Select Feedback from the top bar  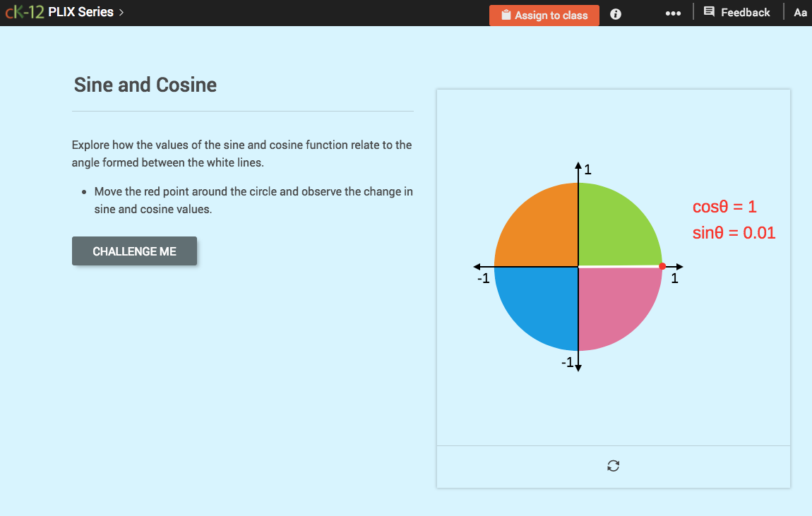click(745, 12)
